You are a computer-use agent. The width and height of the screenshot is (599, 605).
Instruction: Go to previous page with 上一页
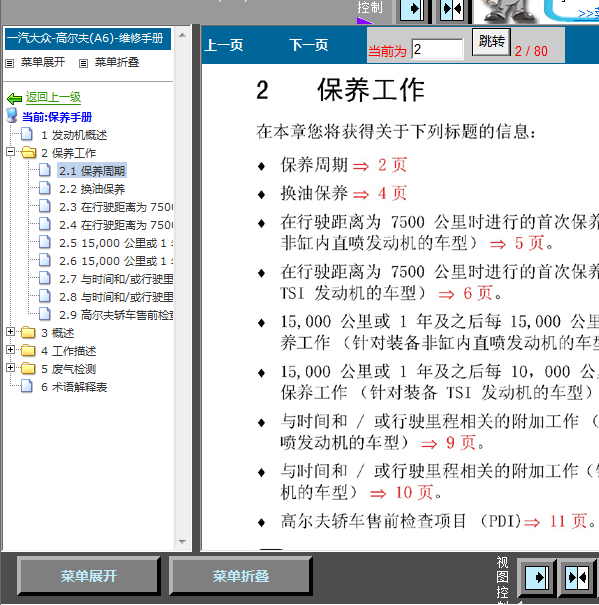click(x=224, y=45)
